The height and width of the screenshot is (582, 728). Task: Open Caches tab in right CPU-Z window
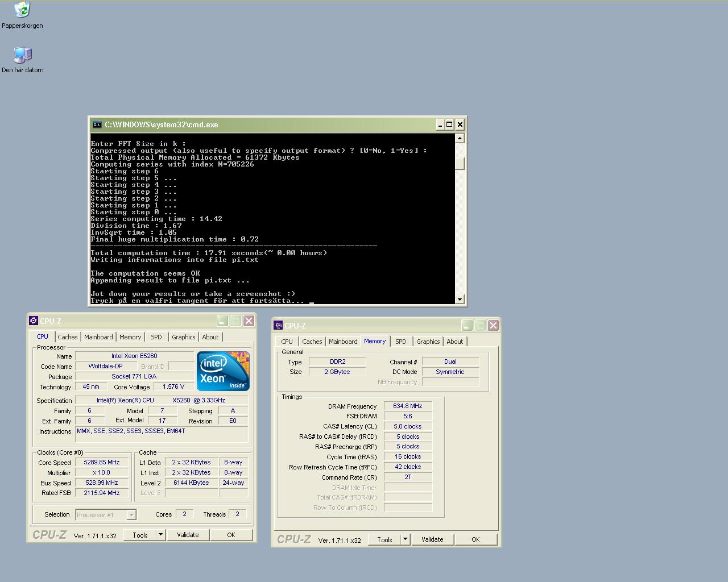coord(312,342)
